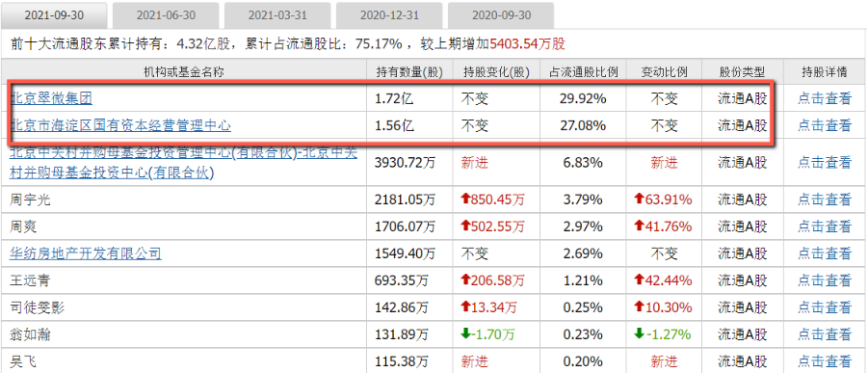Click the 1.56亿 holding amount
Image resolution: width=868 pixels, height=373 pixels.
[394, 126]
